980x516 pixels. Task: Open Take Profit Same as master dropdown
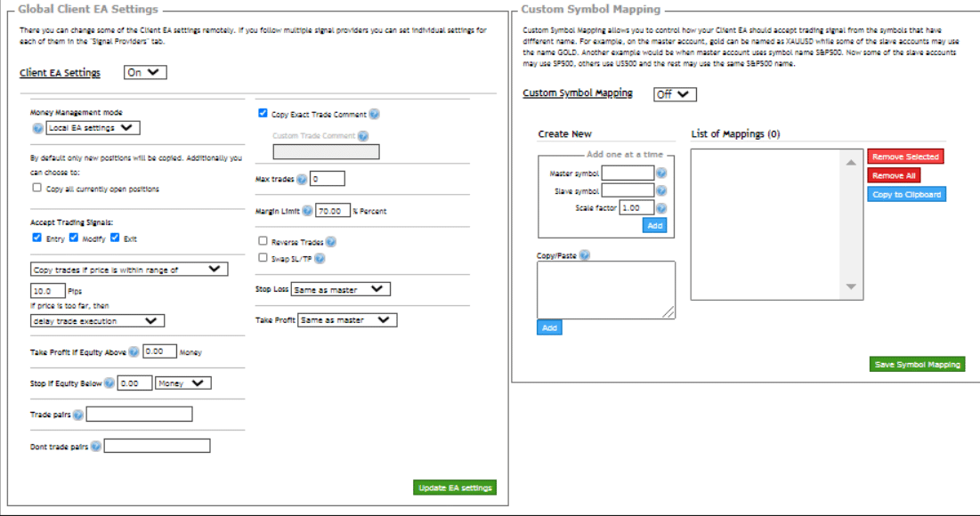(347, 320)
